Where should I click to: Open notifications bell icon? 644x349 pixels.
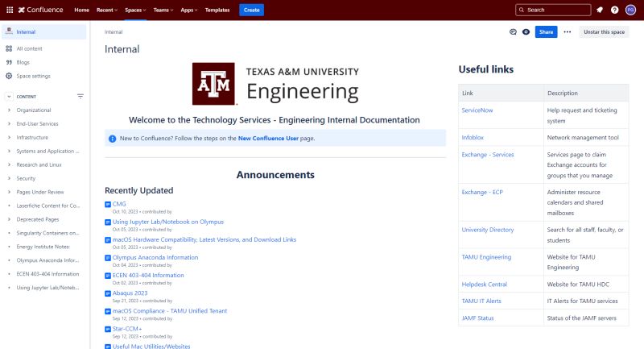[x=600, y=10]
